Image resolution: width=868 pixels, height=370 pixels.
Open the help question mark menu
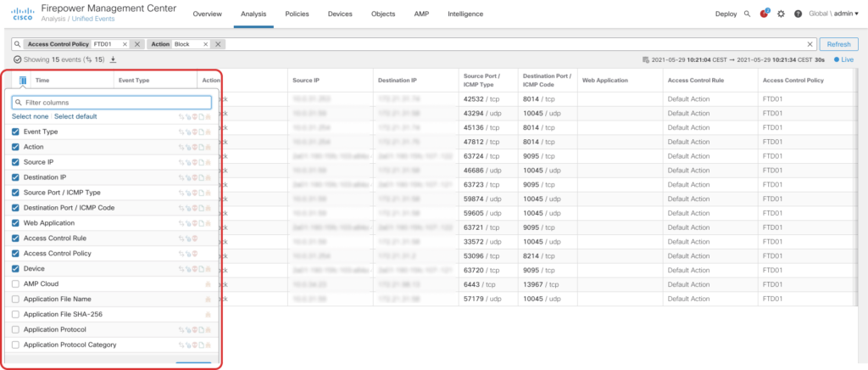(798, 14)
